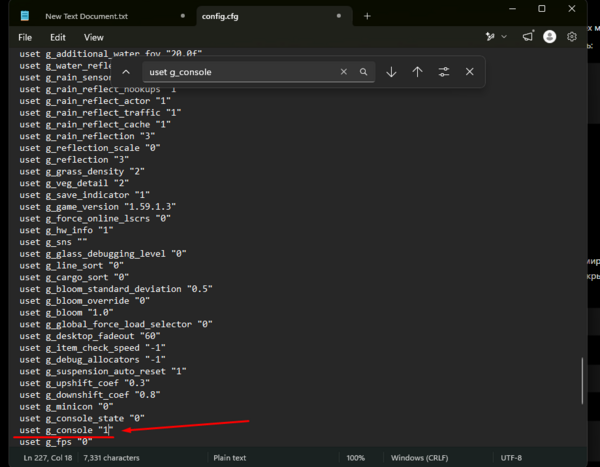Click the line 'uset g_downshift_coef "0.8"'

[90, 395]
